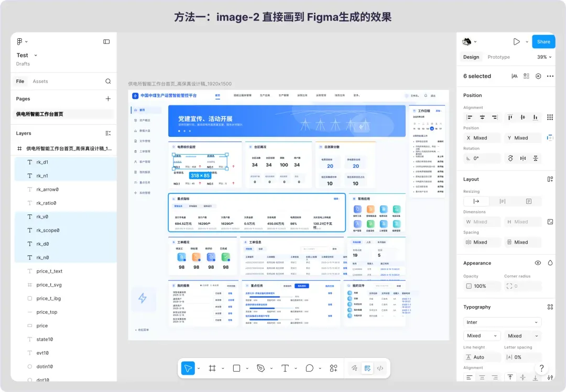Align selection to top
Screen dimensions: 566x392
click(x=510, y=117)
